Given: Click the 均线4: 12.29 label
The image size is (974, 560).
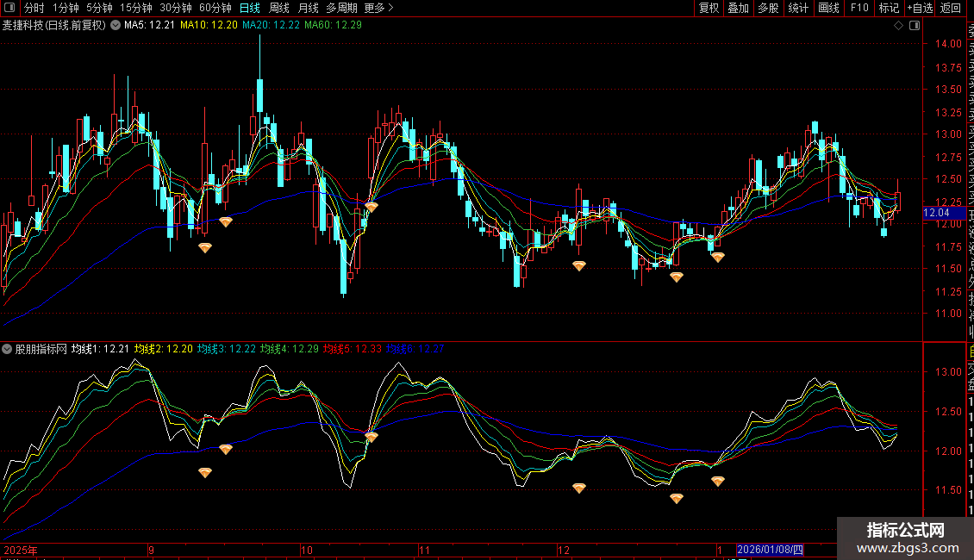Looking at the screenshot, I should [x=290, y=349].
